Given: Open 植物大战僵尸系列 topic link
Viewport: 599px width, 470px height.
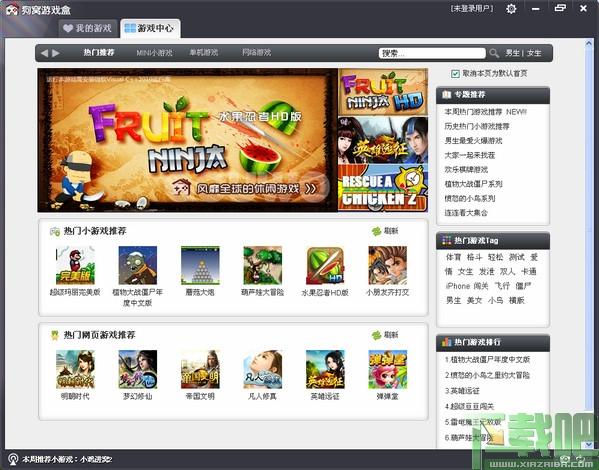Looking at the screenshot, I should [473, 184].
